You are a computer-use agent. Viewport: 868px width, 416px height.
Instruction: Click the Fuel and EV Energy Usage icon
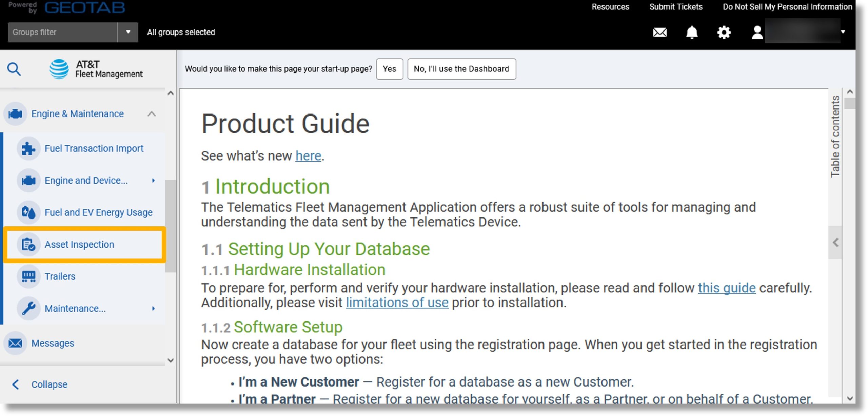click(28, 212)
